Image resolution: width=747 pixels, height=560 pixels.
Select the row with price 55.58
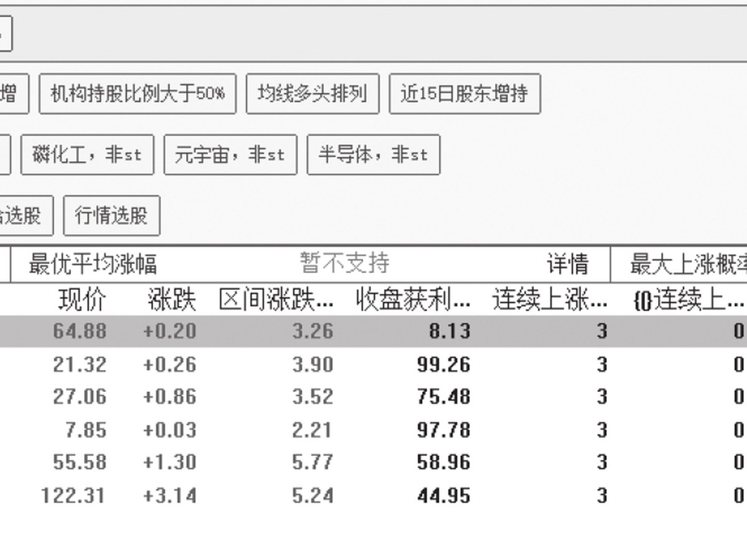click(374, 462)
